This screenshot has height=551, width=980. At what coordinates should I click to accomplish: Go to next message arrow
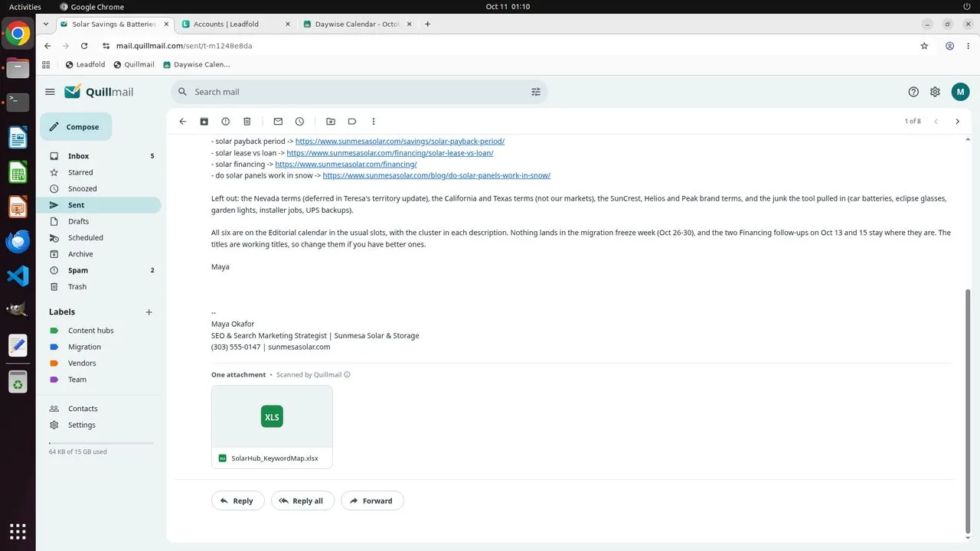click(957, 122)
